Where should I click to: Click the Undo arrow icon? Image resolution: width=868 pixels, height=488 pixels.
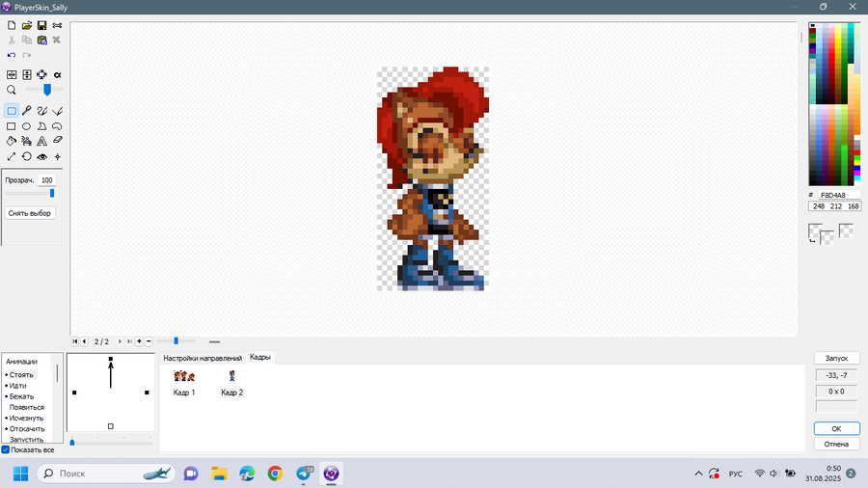12,55
